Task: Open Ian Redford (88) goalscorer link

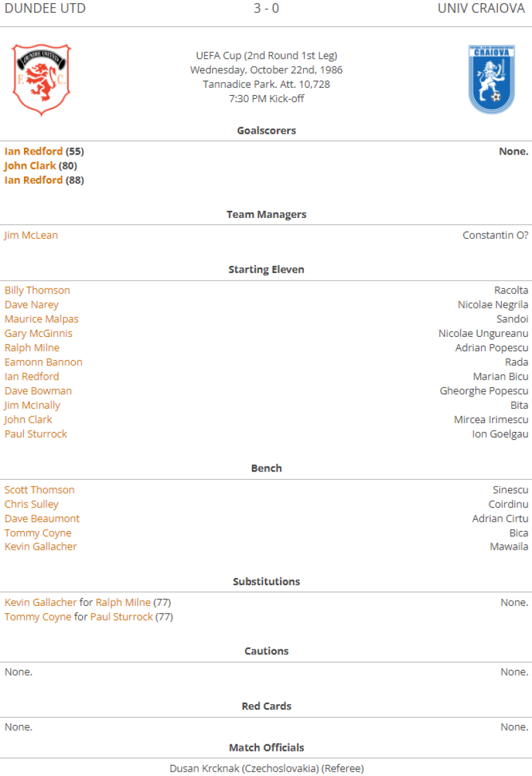Action: pyautogui.click(x=34, y=180)
